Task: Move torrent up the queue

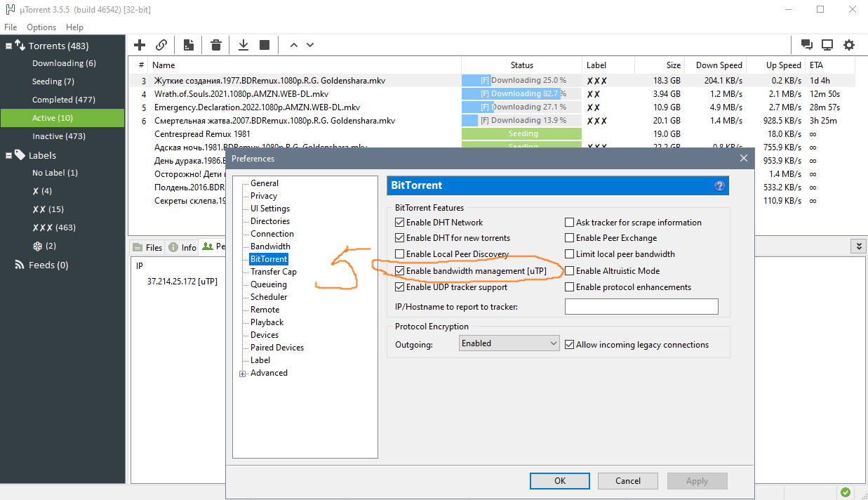Action: (294, 45)
